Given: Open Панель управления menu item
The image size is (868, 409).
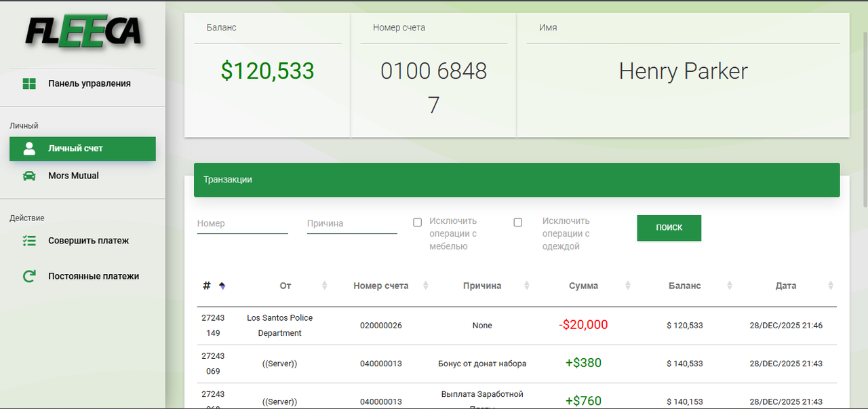Looking at the screenshot, I should [x=83, y=84].
